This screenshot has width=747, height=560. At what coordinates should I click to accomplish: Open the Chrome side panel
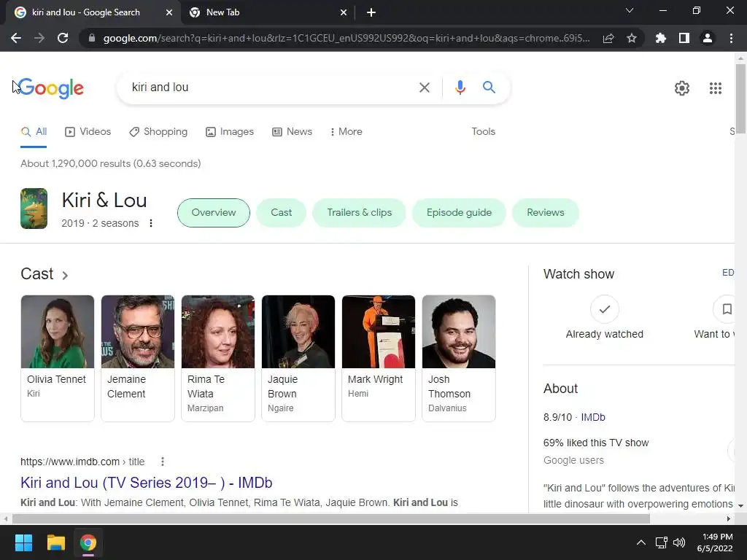[684, 38]
